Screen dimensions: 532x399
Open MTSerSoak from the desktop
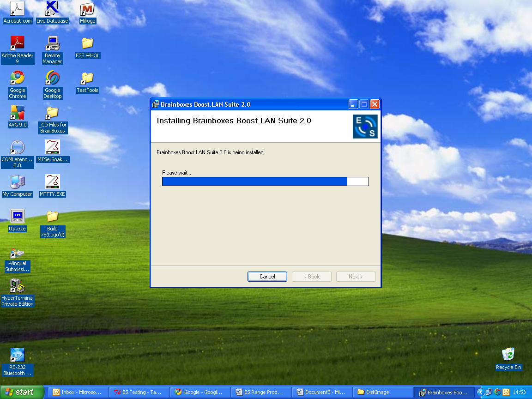click(x=52, y=148)
